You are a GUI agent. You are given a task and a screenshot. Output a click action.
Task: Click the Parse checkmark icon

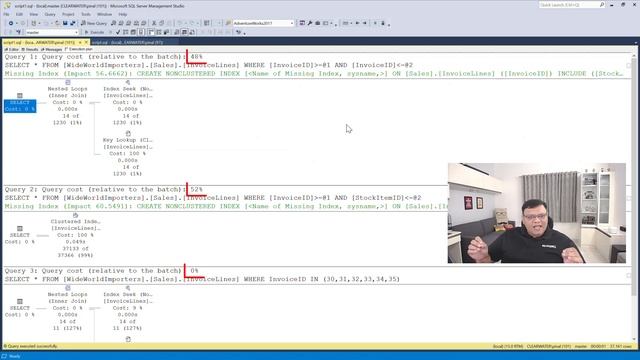(x=118, y=32)
